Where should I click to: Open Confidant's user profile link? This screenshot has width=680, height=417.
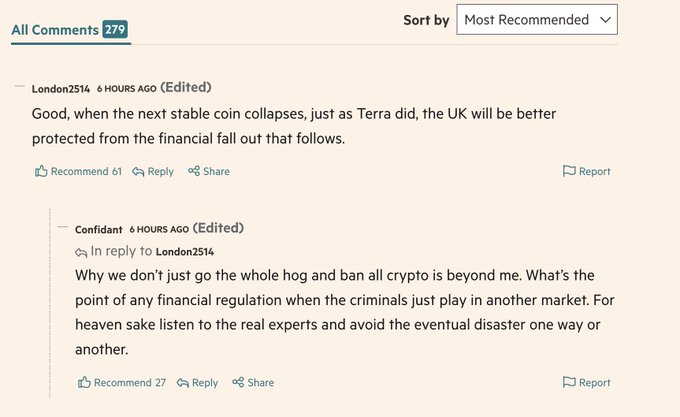point(98,229)
